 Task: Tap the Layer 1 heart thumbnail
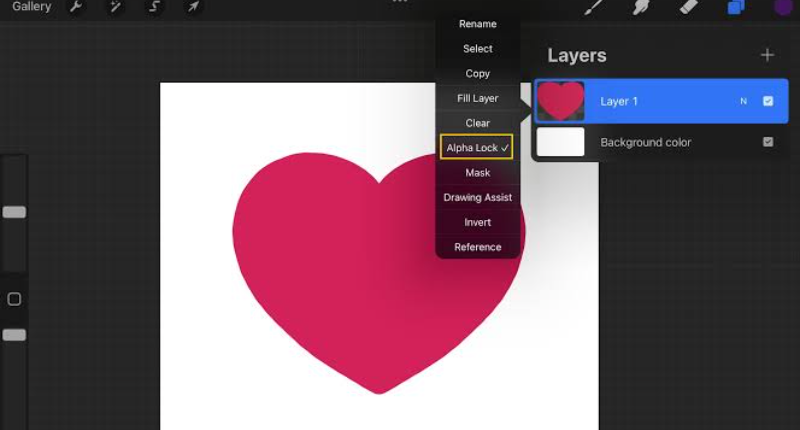tap(561, 101)
